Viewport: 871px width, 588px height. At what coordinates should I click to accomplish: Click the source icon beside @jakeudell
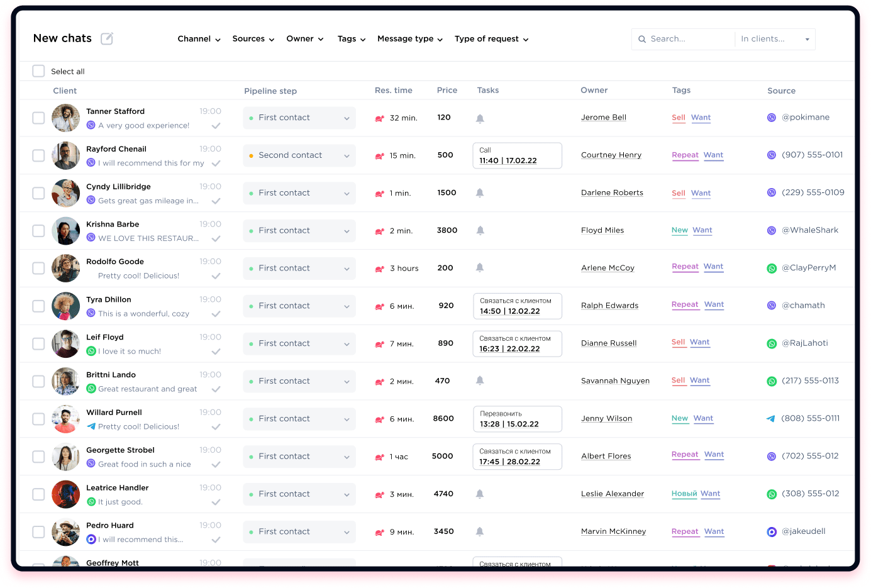(x=772, y=532)
